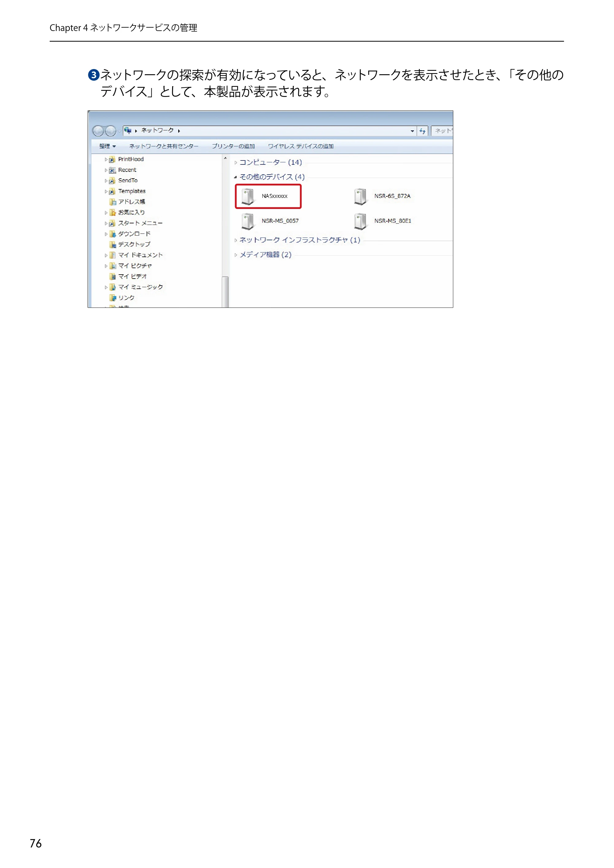Click the Explorer back arrow button

(98, 131)
